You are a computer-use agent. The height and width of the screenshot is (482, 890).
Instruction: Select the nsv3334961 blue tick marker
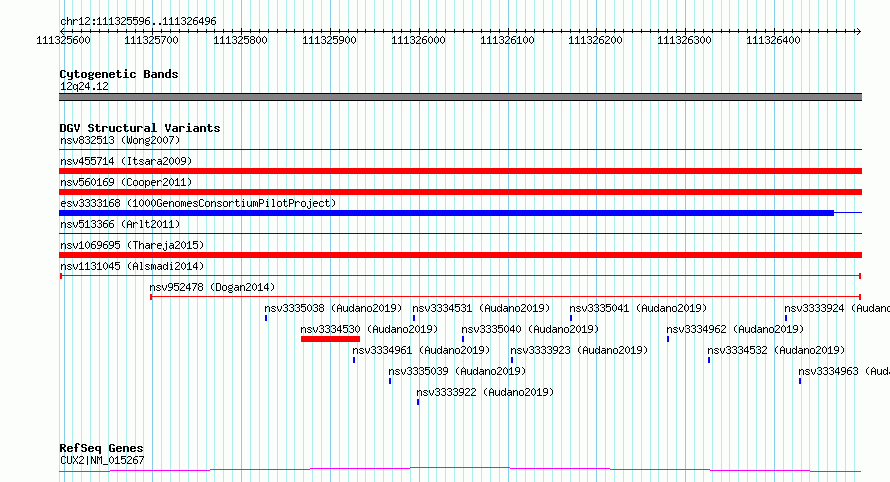tap(354, 360)
